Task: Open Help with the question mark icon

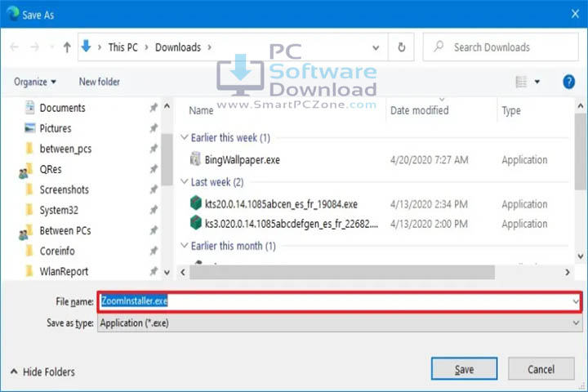Action: (568, 82)
